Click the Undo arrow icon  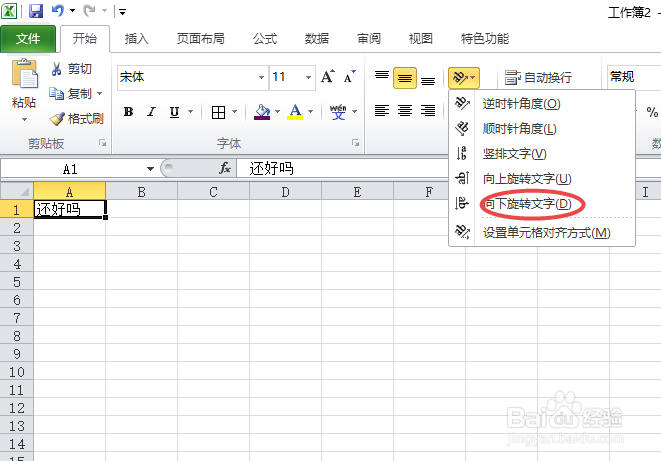tap(58, 11)
